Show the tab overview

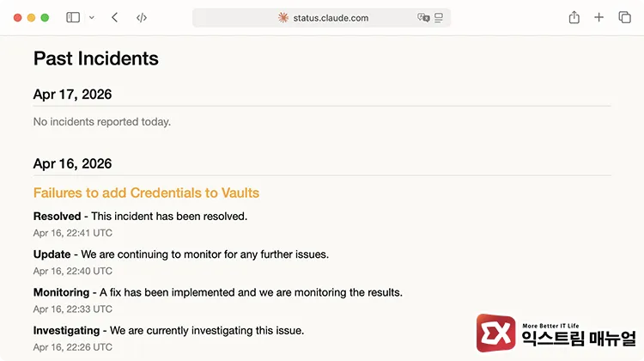(x=625, y=17)
